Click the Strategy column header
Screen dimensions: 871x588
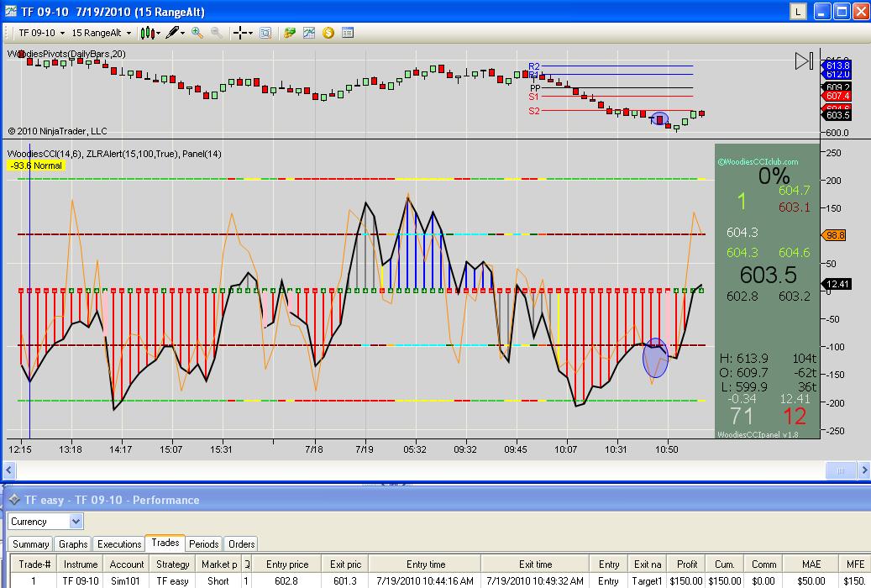tap(173, 564)
